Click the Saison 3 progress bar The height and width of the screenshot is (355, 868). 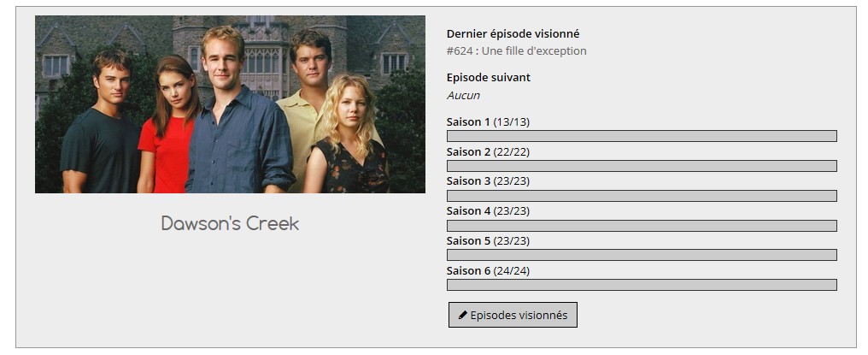click(x=642, y=196)
